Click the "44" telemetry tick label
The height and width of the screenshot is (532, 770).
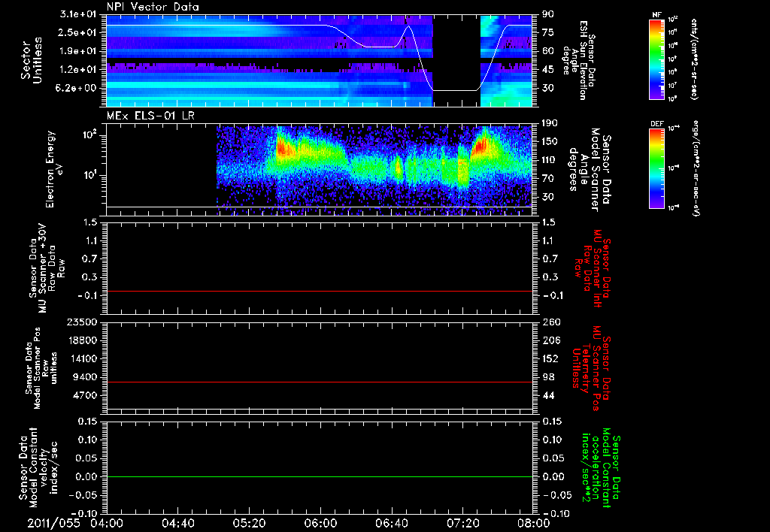click(x=547, y=395)
